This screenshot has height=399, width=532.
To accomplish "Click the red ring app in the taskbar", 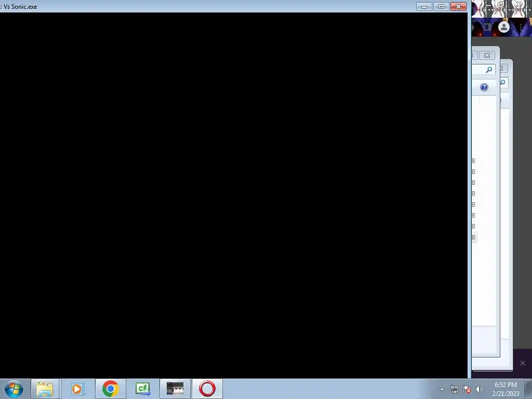I will 207,389.
